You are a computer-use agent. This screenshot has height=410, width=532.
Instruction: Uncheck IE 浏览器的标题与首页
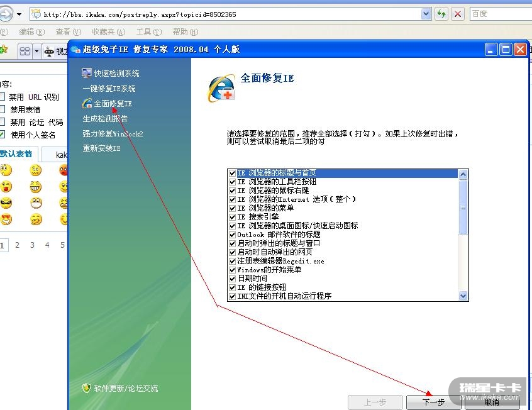[233, 173]
